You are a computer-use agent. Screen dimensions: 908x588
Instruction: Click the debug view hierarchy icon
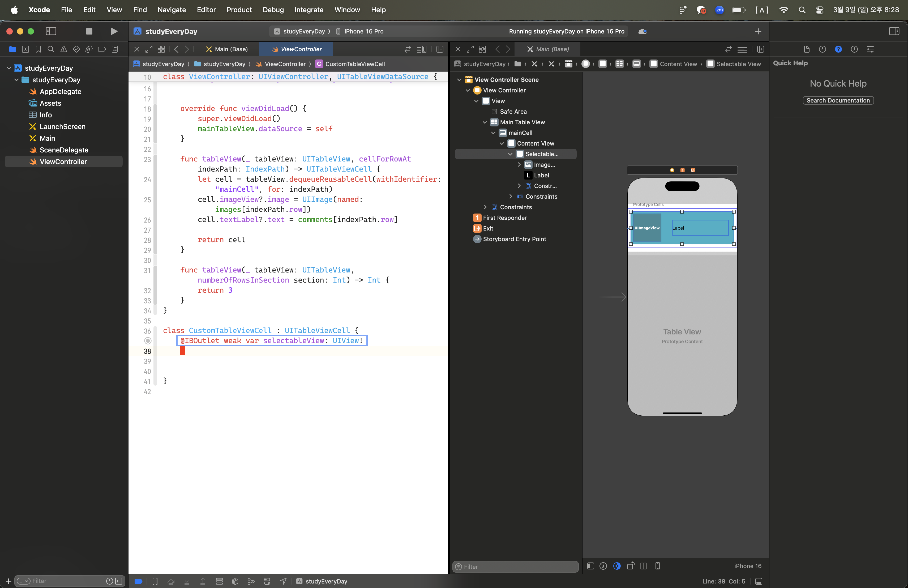[x=235, y=581]
